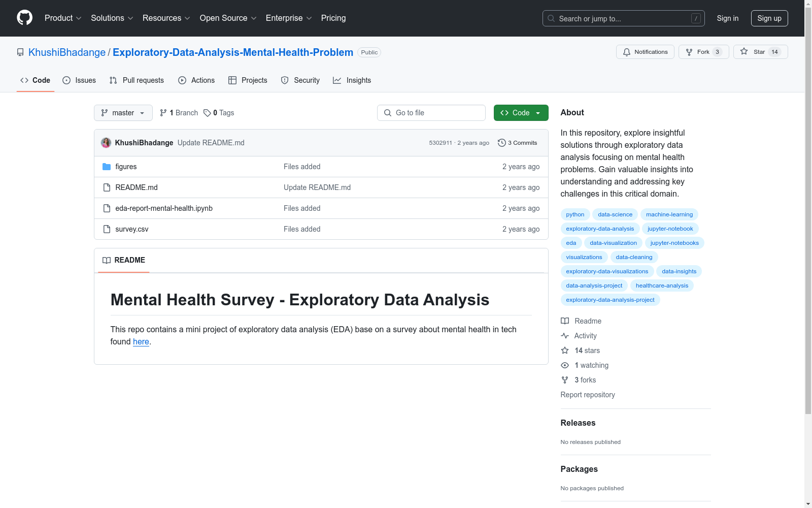812x508 pixels.
Task: Open the Resources dropdown
Action: pyautogui.click(x=166, y=18)
